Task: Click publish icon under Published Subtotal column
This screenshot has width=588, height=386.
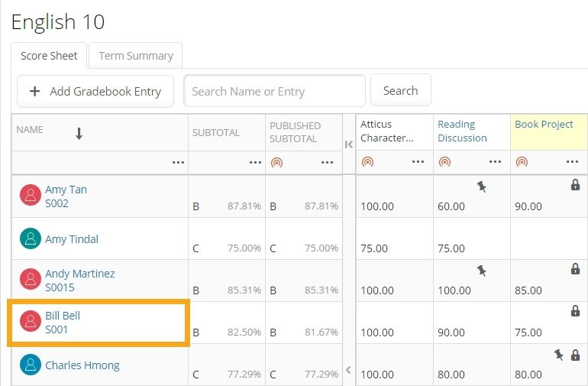Action: click(x=276, y=162)
